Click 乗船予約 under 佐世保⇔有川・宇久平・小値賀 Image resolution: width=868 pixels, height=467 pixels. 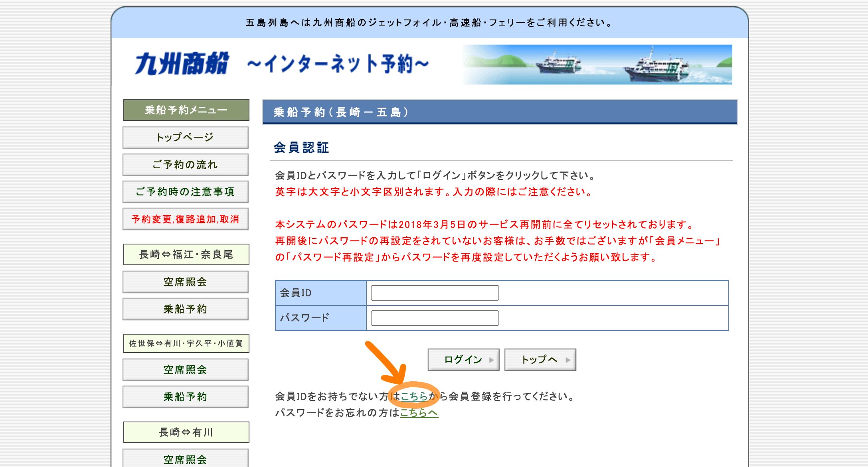(x=186, y=397)
